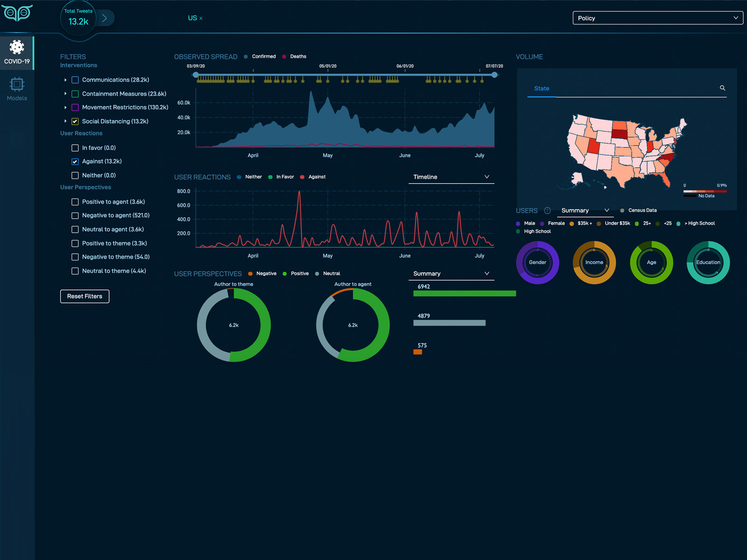Click the left date range slider handle
The height and width of the screenshot is (560, 747).
pos(196,75)
